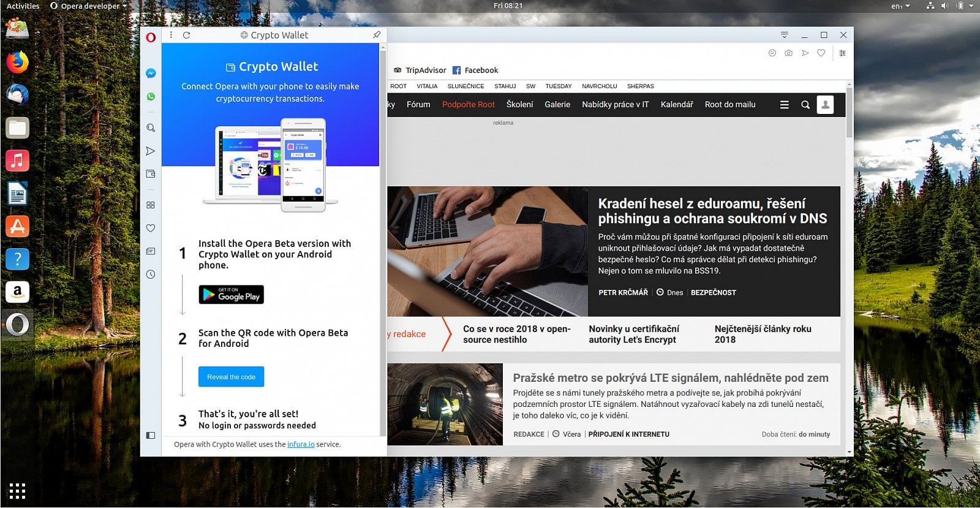The image size is (980, 508).
Task: Open Rhythmbox music player from dock
Action: pyautogui.click(x=17, y=161)
